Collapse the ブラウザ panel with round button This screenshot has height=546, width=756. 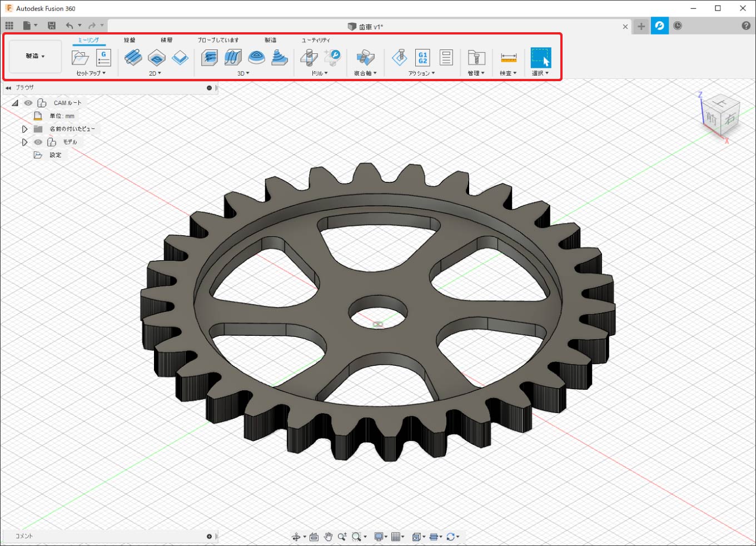pos(209,88)
